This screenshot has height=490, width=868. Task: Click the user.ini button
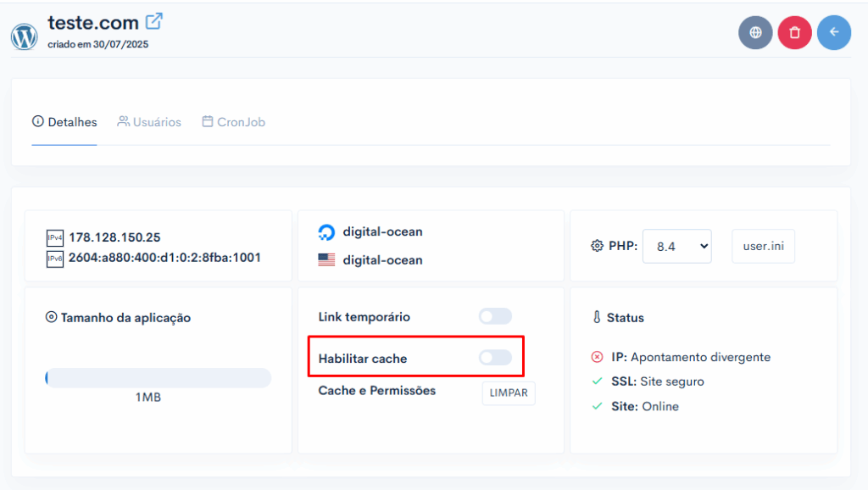764,247
